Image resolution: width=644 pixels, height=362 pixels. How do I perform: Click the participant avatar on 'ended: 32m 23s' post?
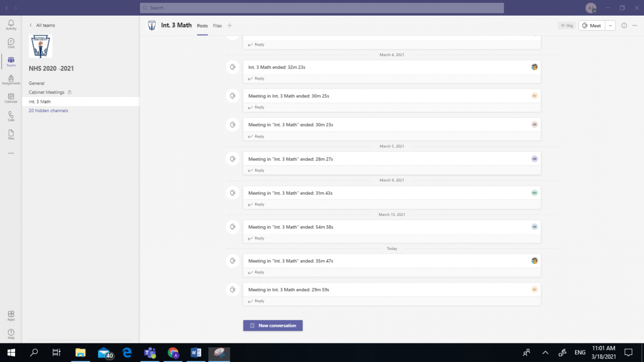[534, 67]
